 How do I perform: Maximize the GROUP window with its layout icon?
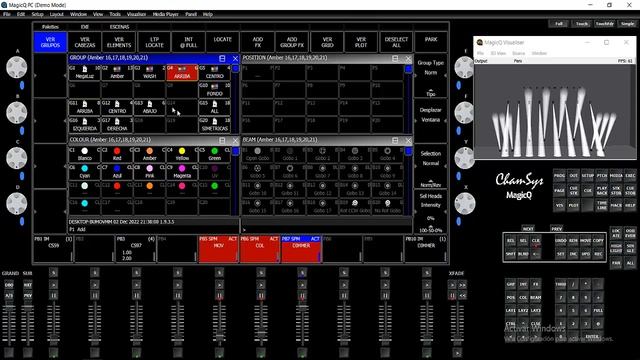(x=222, y=58)
